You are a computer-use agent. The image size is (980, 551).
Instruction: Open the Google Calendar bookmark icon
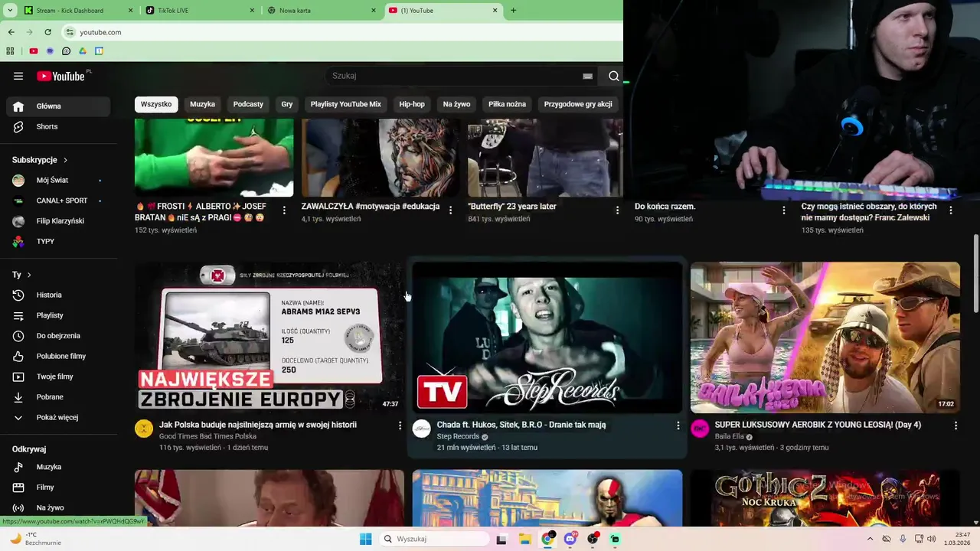(99, 51)
